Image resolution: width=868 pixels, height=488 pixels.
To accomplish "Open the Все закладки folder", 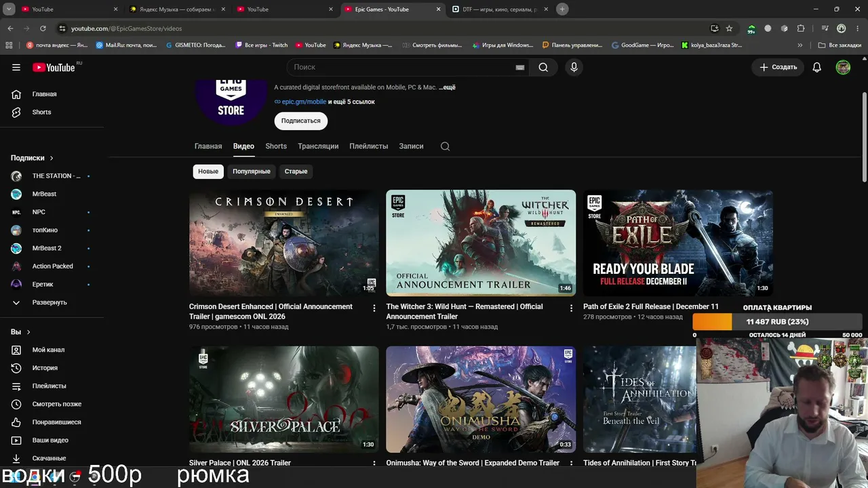I will pos(840,45).
